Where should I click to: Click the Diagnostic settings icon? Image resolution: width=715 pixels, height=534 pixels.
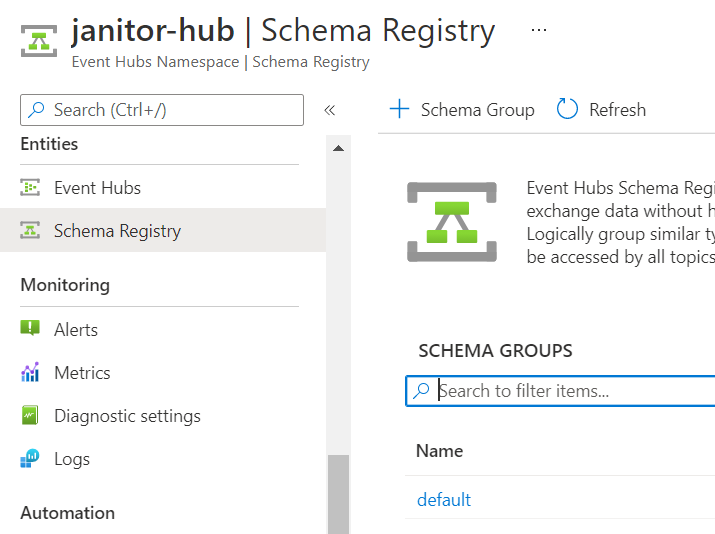click(30, 415)
